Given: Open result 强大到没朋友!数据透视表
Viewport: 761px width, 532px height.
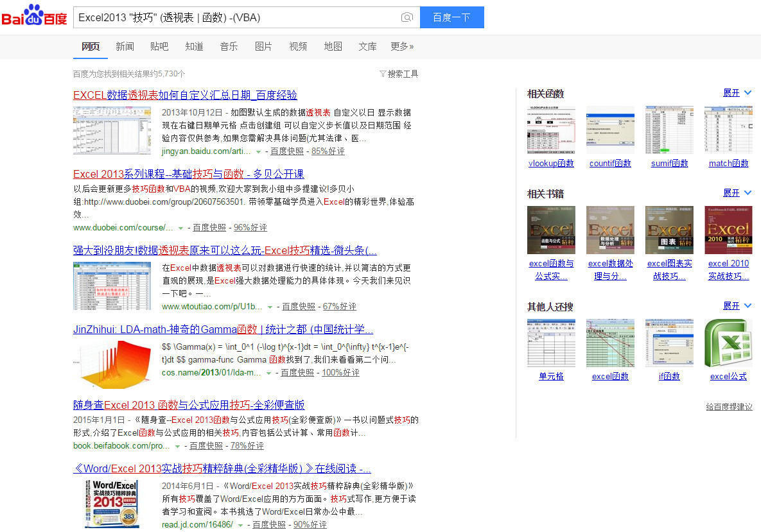Looking at the screenshot, I should [x=225, y=250].
